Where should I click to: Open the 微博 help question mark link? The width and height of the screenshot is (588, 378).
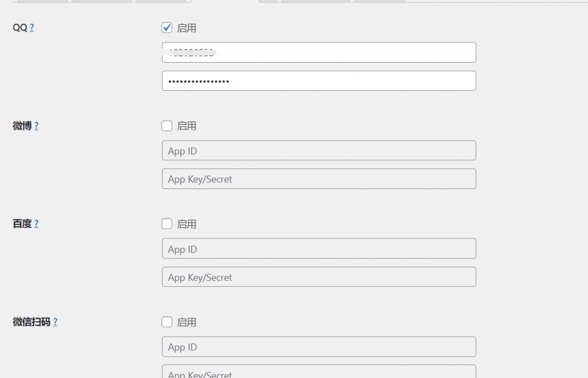click(x=36, y=126)
